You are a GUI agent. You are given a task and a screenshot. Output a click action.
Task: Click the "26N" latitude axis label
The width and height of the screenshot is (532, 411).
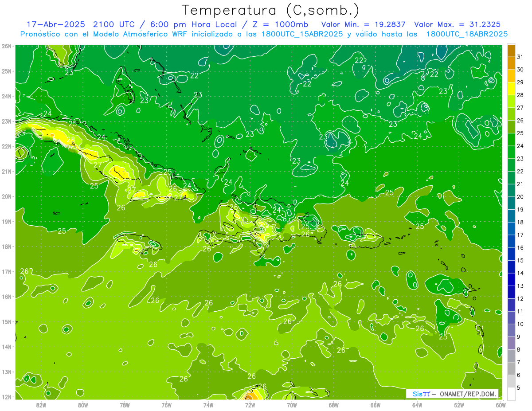[7, 46]
